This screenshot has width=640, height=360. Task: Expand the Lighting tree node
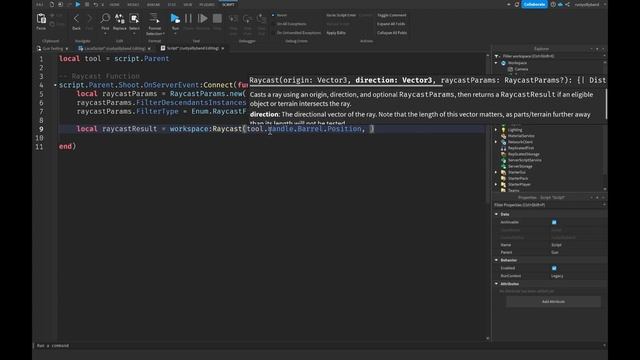coord(496,130)
